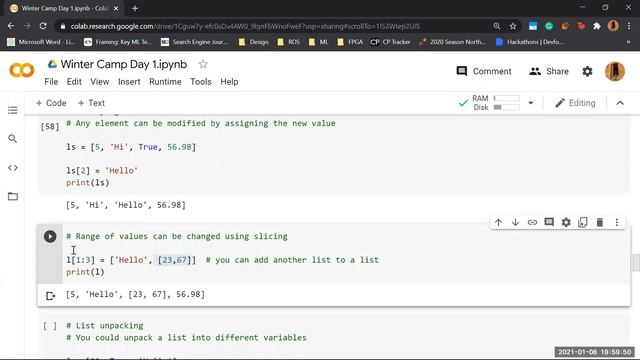The image size is (640, 360).
Task: Star the Winter Camp notebook
Action: [203, 64]
